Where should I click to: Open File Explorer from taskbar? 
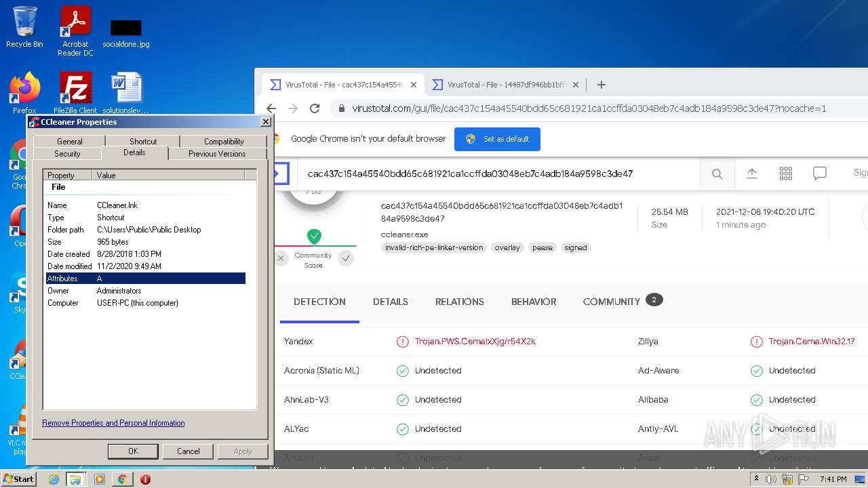tap(75, 479)
